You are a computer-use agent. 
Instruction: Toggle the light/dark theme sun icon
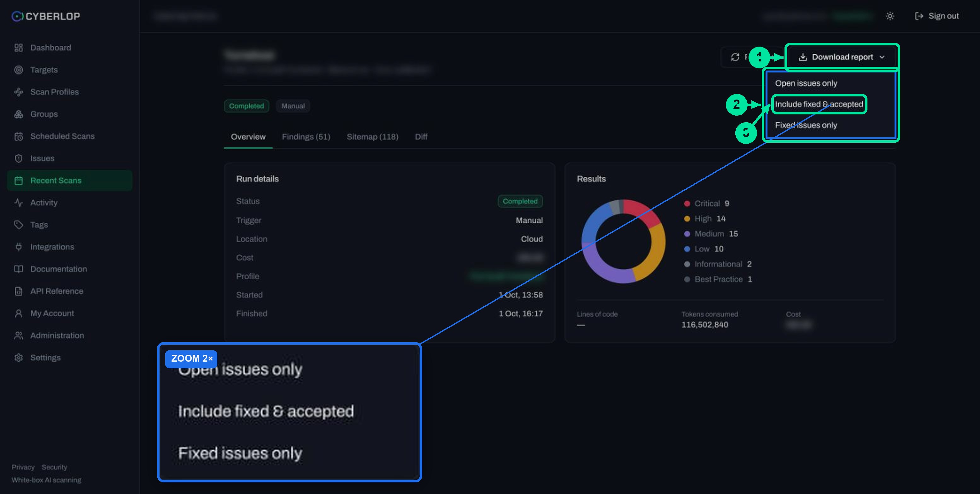tap(890, 16)
